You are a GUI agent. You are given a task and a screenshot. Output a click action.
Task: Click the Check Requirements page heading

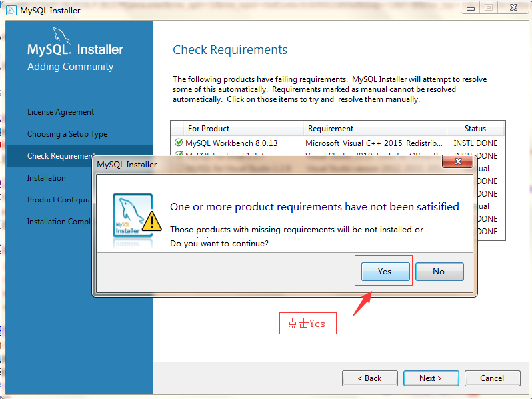pos(230,50)
